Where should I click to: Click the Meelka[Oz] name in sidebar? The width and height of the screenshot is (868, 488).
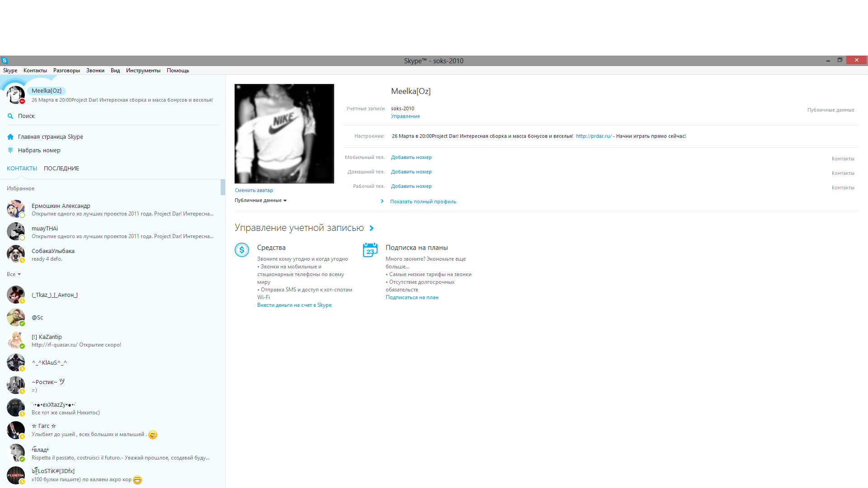(x=47, y=91)
